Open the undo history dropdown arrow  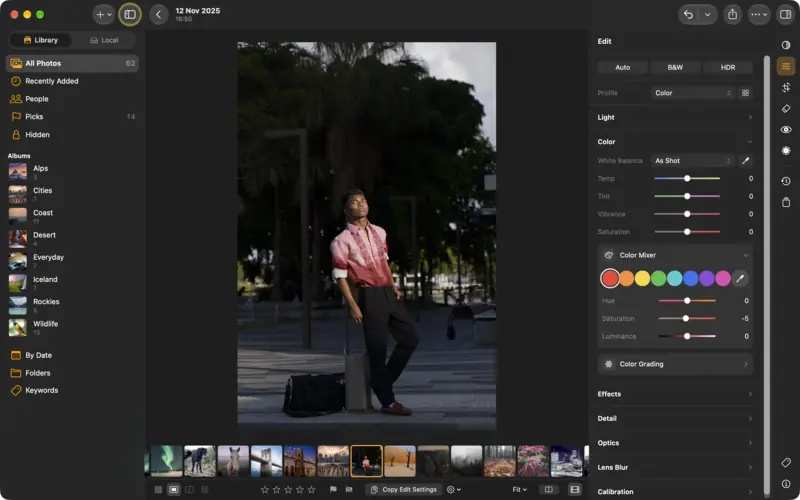[708, 15]
